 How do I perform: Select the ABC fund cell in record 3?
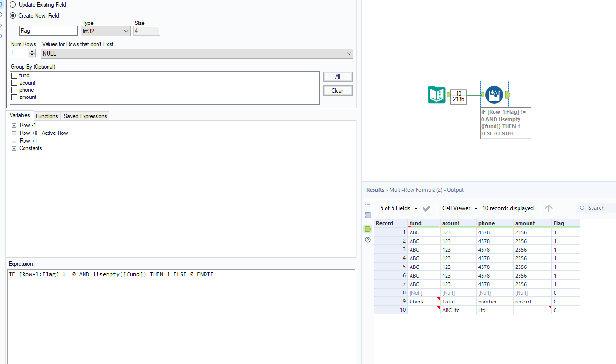pos(424,250)
